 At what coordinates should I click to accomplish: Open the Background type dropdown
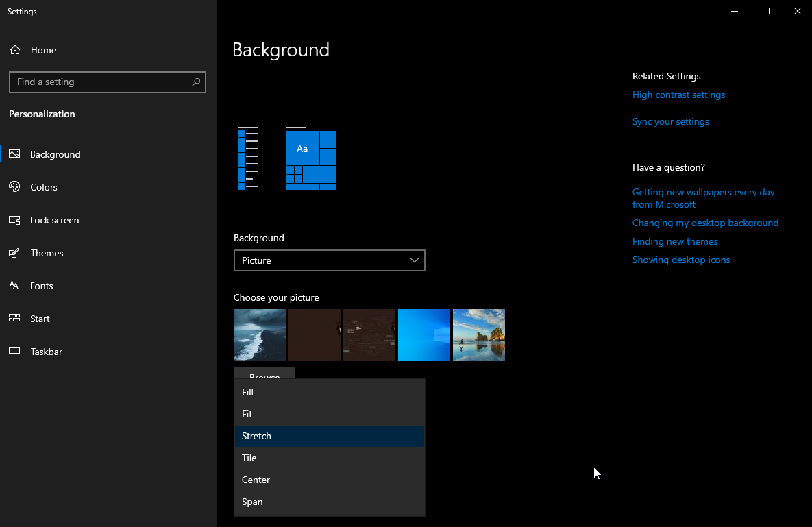[329, 260]
